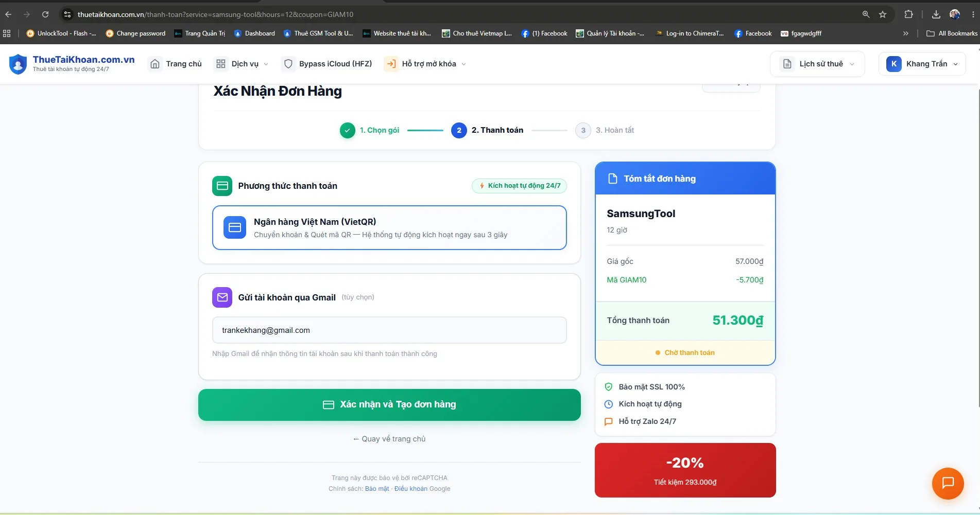The height and width of the screenshot is (515, 980).
Task: Open the All Bookmarks folder
Action: pos(952,33)
